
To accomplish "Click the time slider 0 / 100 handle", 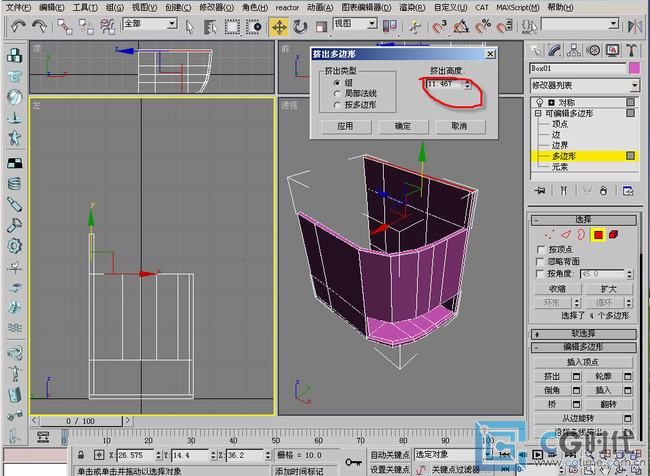I will click(81, 421).
